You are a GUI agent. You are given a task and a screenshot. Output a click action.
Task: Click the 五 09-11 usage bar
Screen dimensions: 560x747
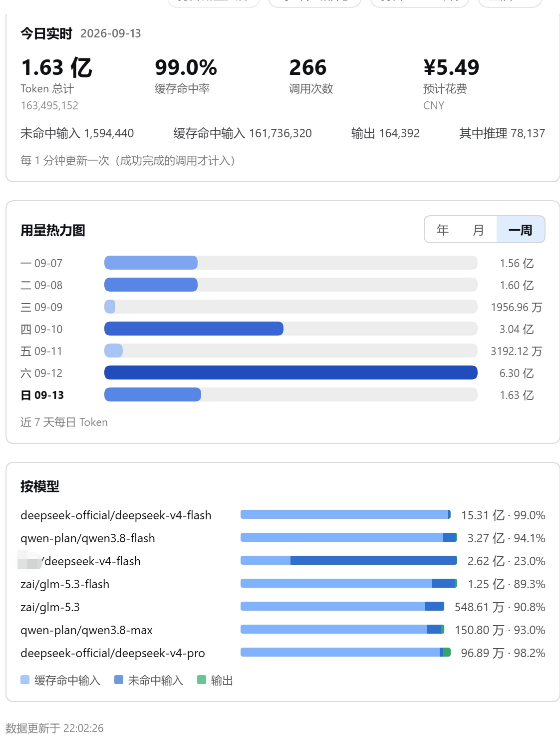(290, 351)
